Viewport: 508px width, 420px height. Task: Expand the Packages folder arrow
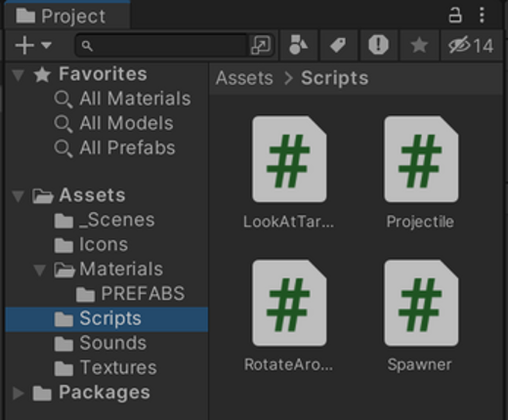click(x=19, y=393)
